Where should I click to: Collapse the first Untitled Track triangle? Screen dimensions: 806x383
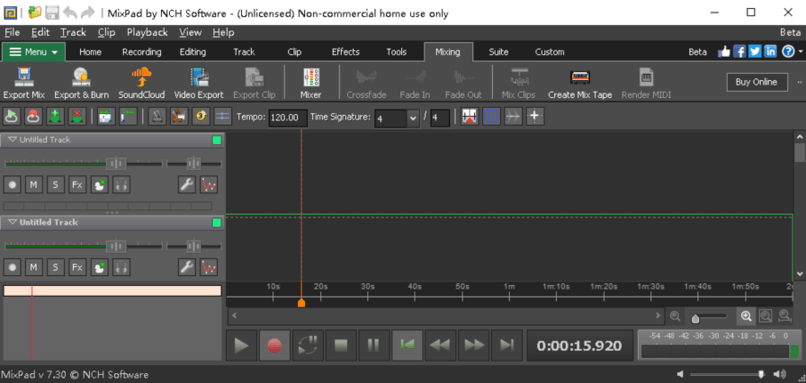coord(13,140)
